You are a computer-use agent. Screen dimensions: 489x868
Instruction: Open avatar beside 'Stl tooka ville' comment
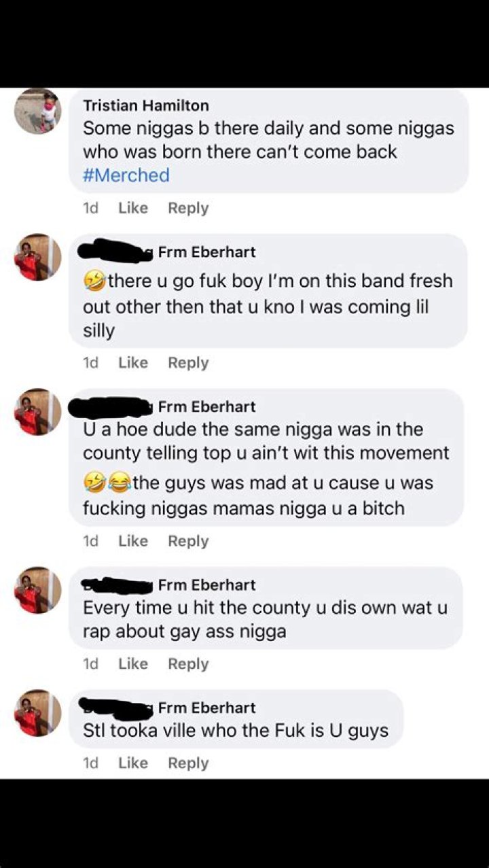coord(38,713)
